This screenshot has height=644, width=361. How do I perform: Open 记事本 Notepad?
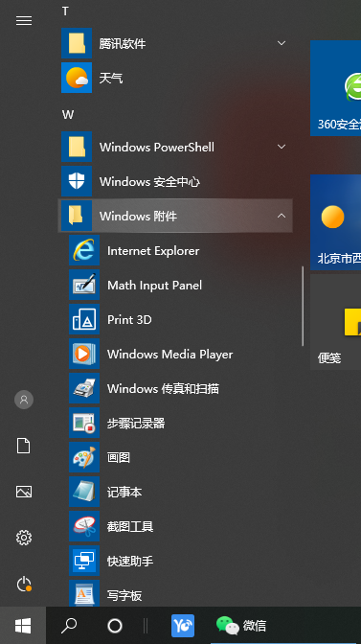pos(175,492)
